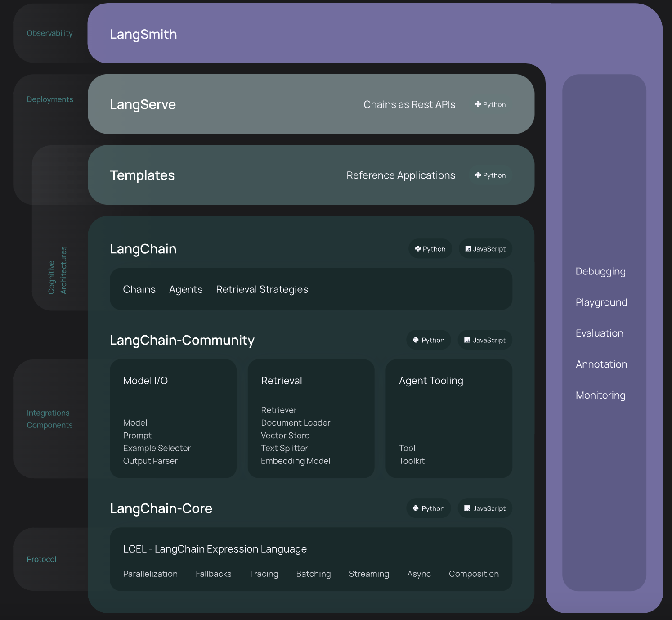Click Fallbacks in LCEL row
This screenshot has height=620, width=672.
tap(214, 574)
